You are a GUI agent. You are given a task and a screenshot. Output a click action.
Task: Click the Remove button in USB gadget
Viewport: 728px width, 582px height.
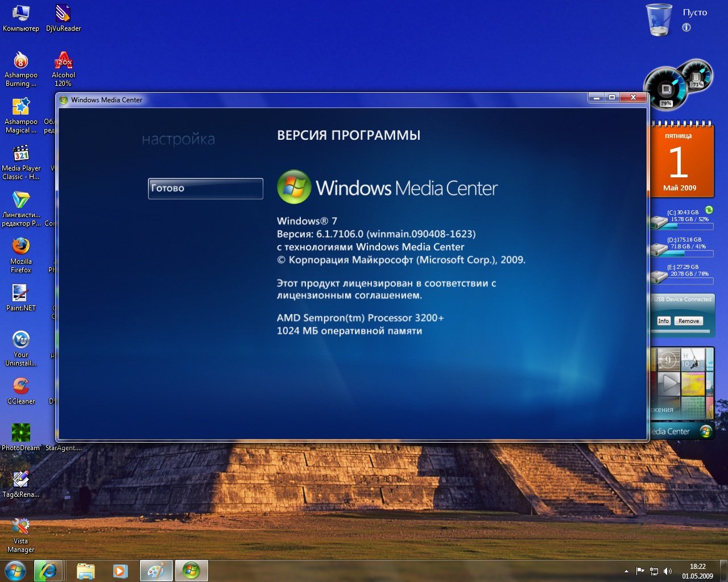coord(689,321)
